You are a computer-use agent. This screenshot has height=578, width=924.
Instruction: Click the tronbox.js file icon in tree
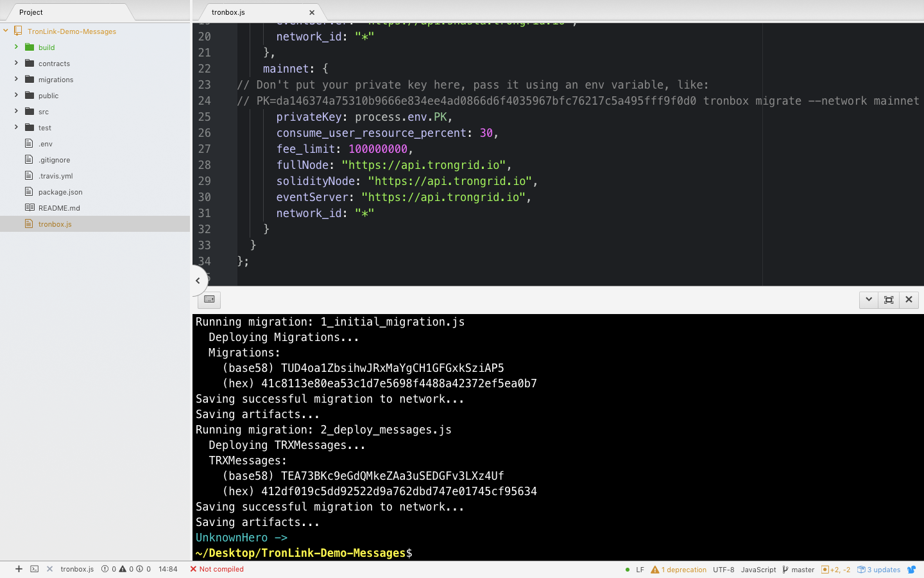(29, 223)
